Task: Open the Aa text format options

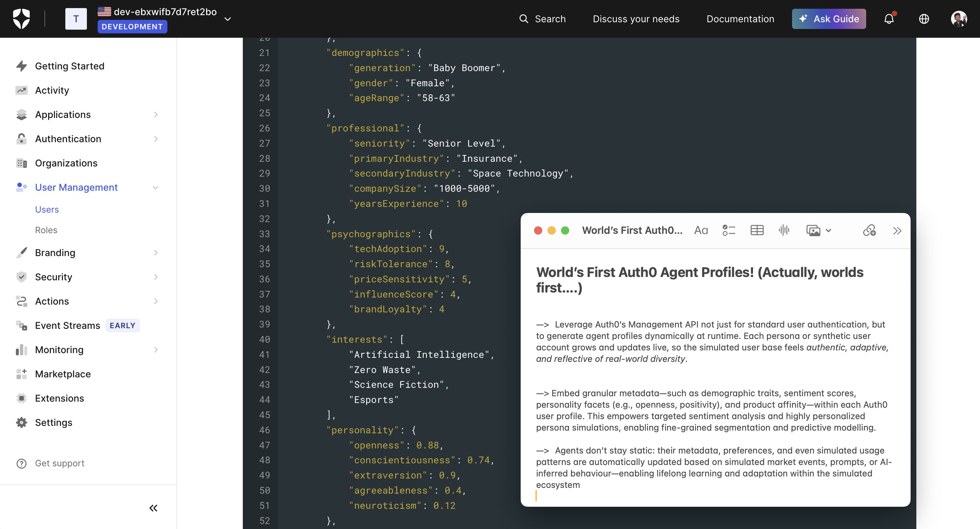Action: [701, 230]
